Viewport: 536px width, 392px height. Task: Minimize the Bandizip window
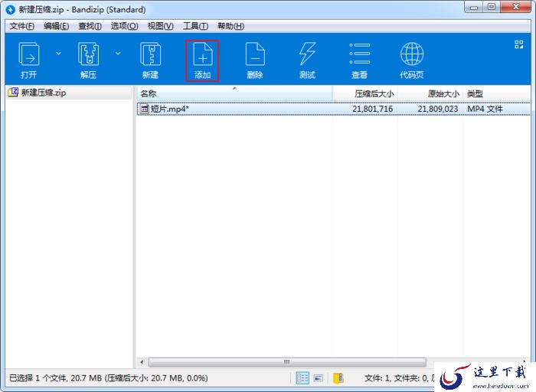point(474,7)
